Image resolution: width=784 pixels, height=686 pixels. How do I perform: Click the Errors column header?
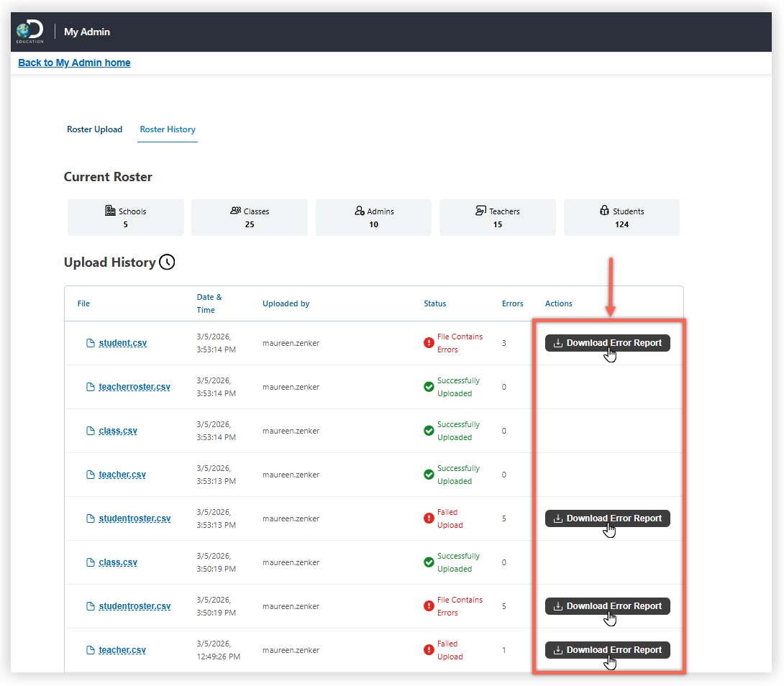click(512, 303)
